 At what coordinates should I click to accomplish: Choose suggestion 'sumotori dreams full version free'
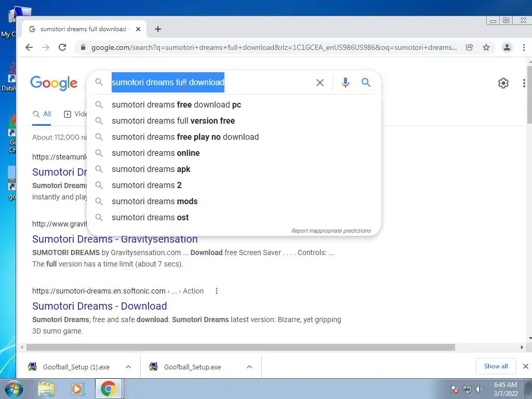pyautogui.click(x=234, y=121)
